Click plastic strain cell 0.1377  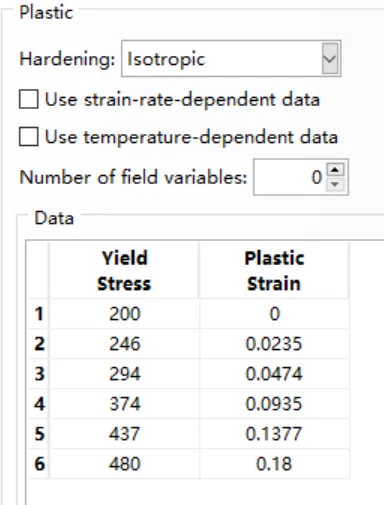pos(274,434)
